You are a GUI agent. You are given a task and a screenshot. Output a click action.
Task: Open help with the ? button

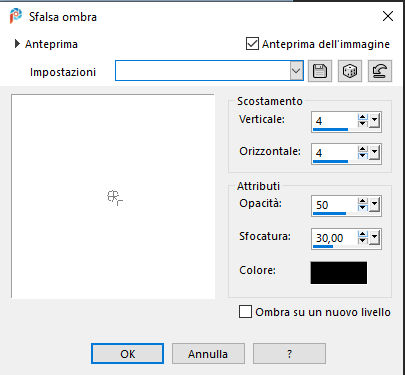pyautogui.click(x=289, y=354)
